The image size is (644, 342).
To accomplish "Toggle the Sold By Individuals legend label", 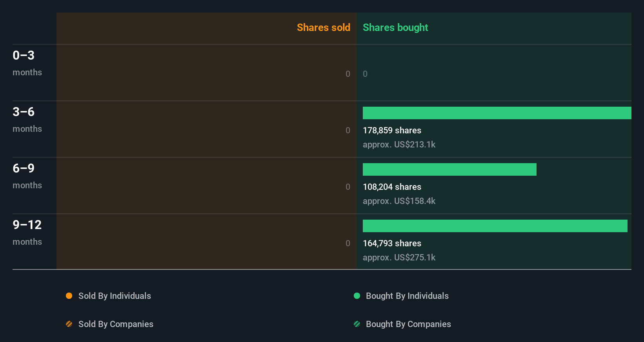I will click(115, 296).
